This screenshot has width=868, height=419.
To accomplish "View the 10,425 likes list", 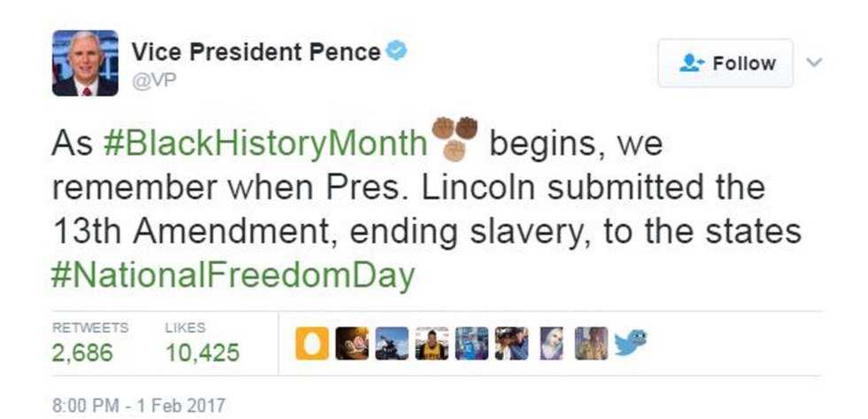I will click(202, 353).
